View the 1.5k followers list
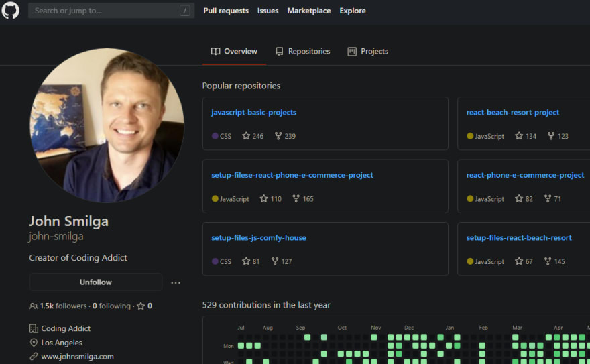 click(63, 306)
